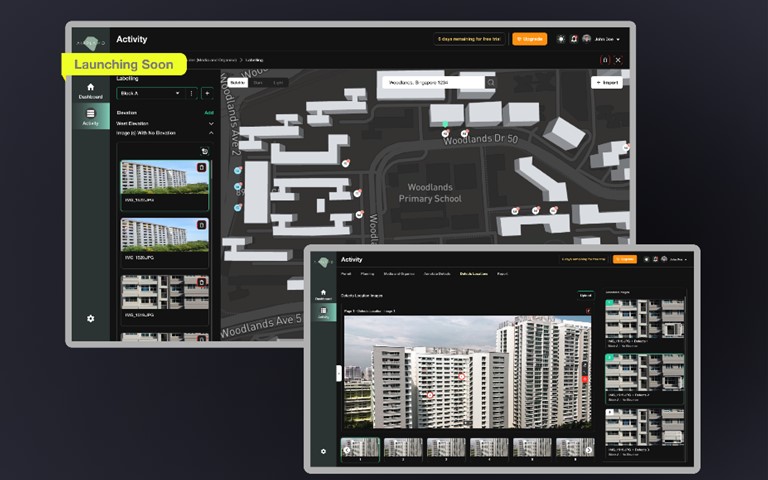Click the orange Upgrade button
The image size is (768, 480).
click(x=529, y=39)
